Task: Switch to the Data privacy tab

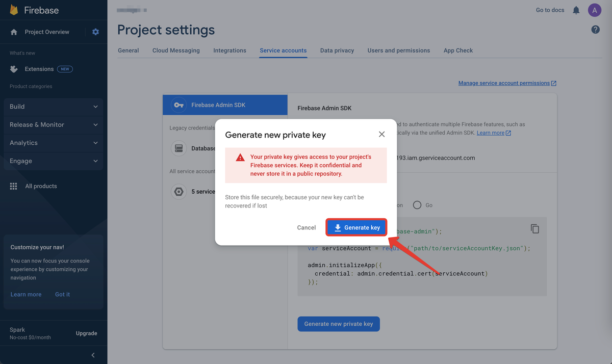Action: point(337,50)
